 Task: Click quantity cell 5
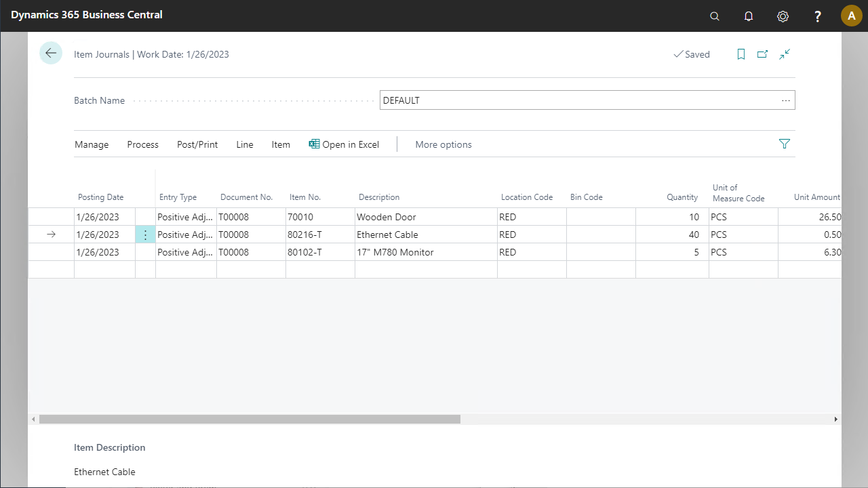(x=672, y=252)
